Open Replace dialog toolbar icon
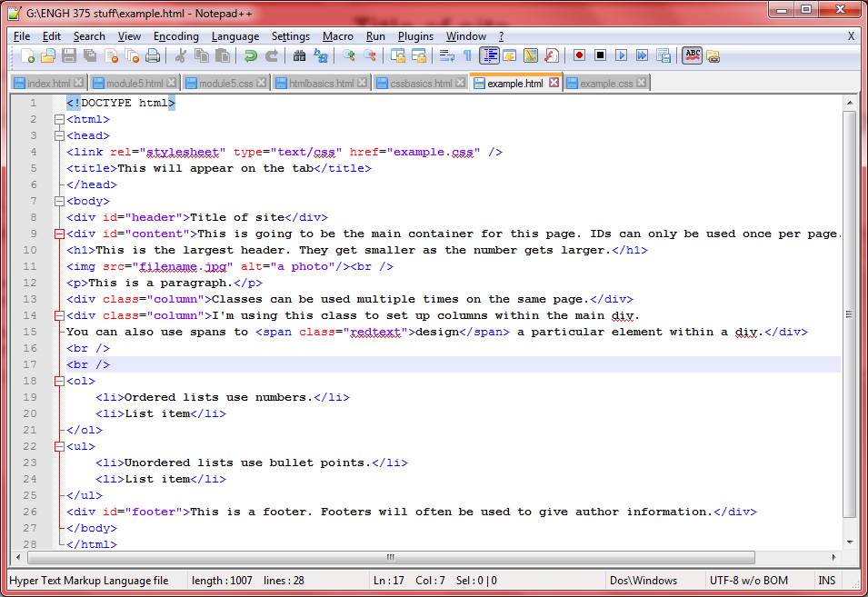 click(x=321, y=55)
